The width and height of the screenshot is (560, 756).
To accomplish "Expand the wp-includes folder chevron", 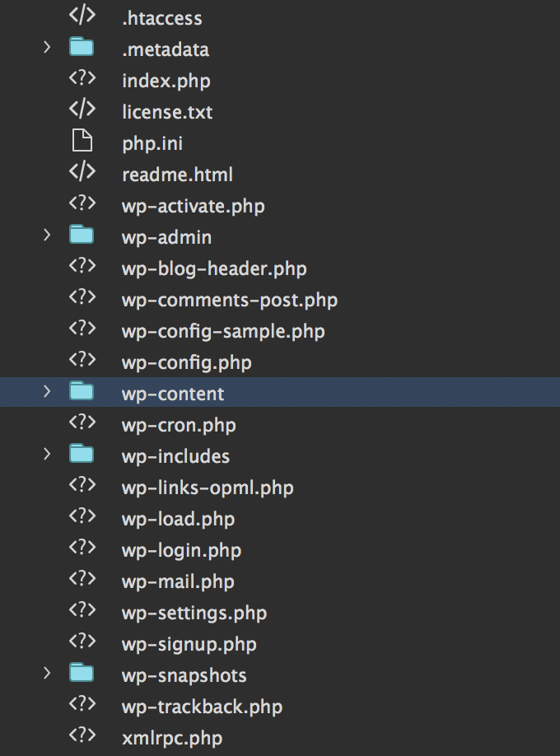I will (47, 454).
